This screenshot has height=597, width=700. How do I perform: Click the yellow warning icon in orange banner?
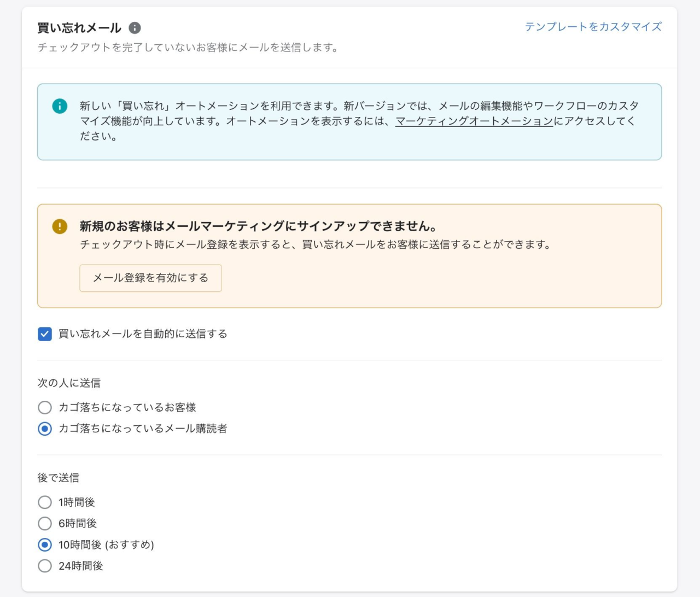point(60,226)
